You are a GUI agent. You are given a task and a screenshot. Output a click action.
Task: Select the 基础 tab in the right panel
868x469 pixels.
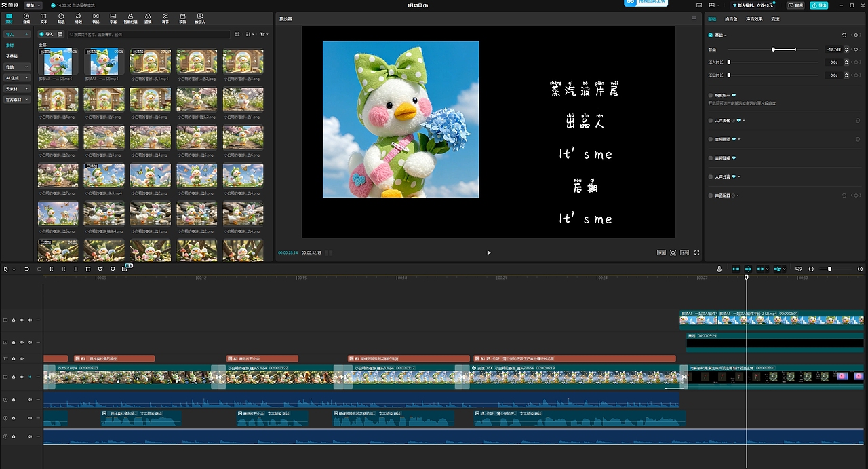click(712, 19)
